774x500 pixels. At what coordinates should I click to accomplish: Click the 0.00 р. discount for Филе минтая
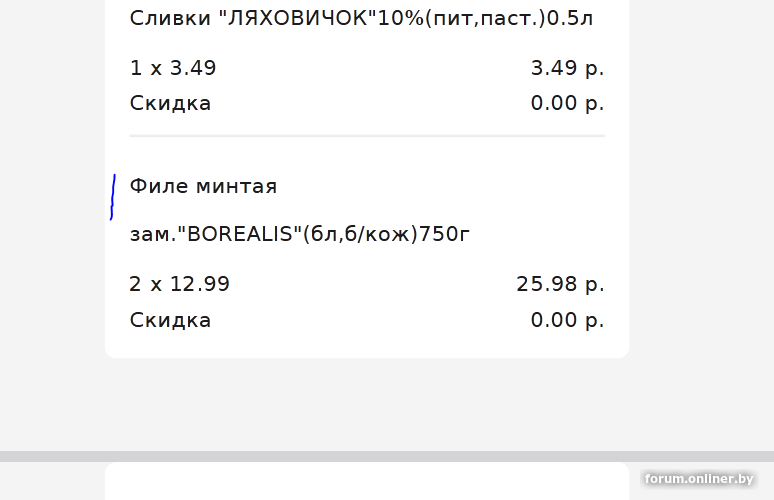point(567,320)
